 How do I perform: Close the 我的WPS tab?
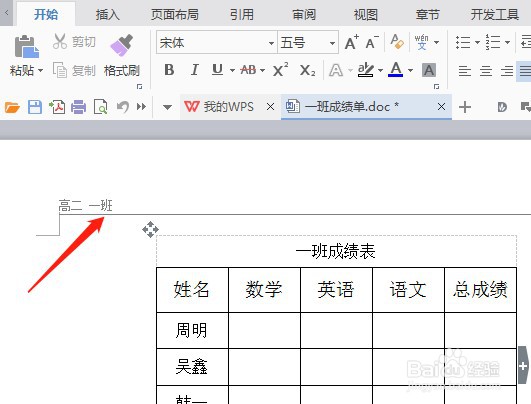(x=270, y=107)
